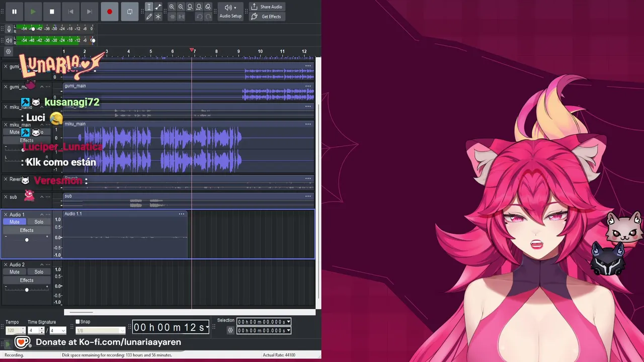This screenshot has height=362, width=644.
Task: Fit project to width zoom icon
Action: [199, 7]
